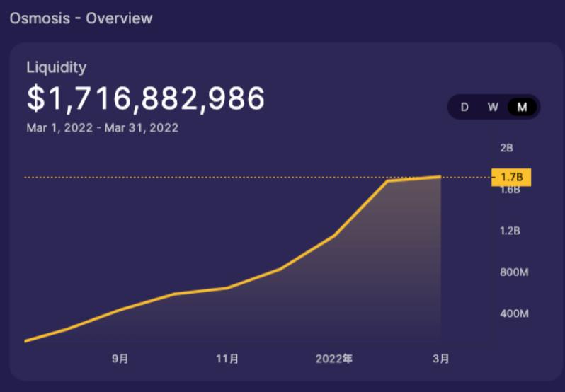Click the 2022年 x-axis label

(333, 359)
